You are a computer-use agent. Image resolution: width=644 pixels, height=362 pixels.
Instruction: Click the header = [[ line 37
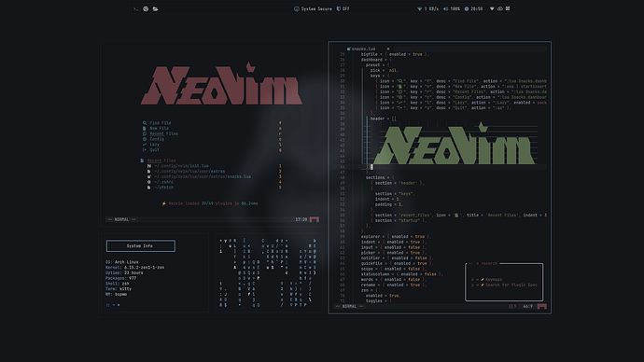tap(384, 118)
